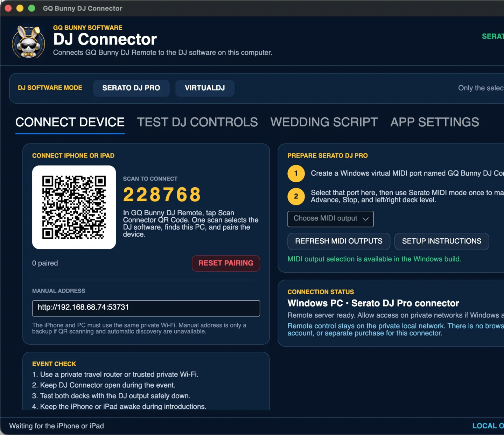This screenshot has width=504, height=435.
Task: Select VIRTUALDJ software mode
Action: [x=205, y=88]
